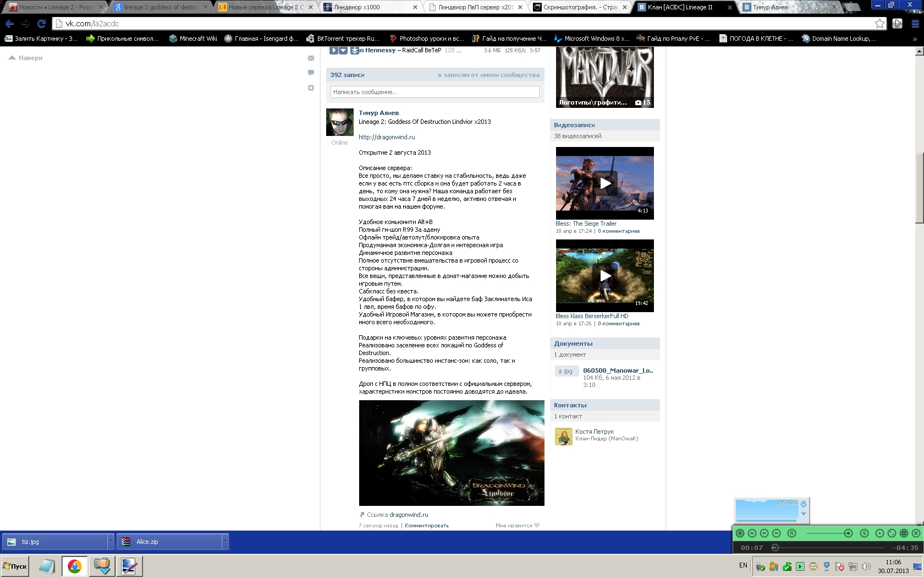Open Костя Петрук contact profile
The height and width of the screenshot is (578, 924).
(595, 432)
